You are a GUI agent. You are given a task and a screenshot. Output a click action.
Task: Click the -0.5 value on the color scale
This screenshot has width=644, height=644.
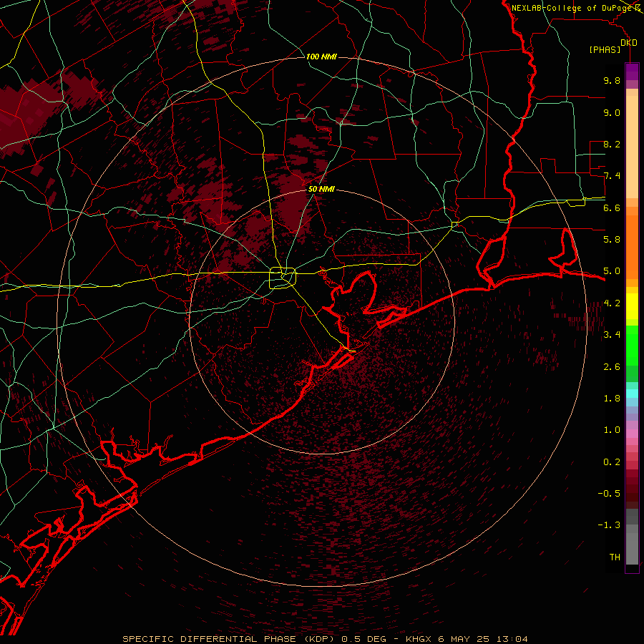pyautogui.click(x=609, y=494)
